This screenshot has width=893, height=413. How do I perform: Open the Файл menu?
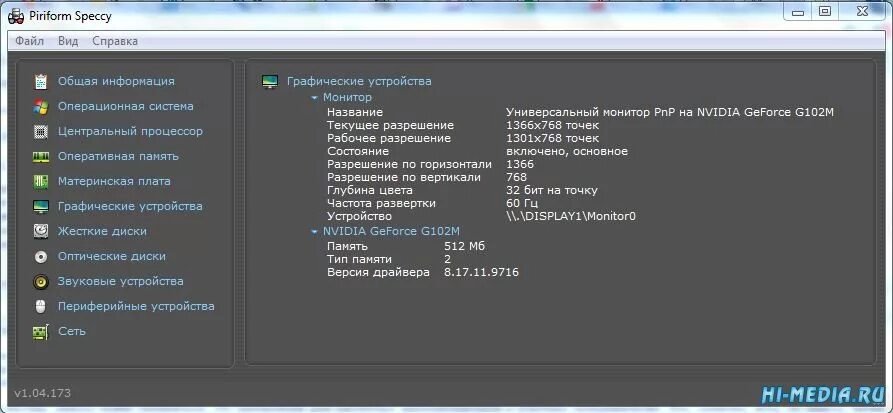click(x=30, y=41)
